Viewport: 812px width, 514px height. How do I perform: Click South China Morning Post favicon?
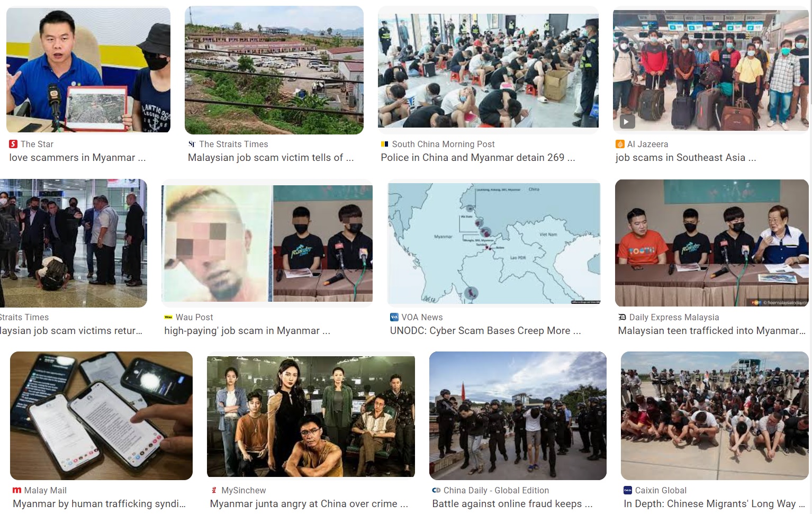pyautogui.click(x=385, y=144)
